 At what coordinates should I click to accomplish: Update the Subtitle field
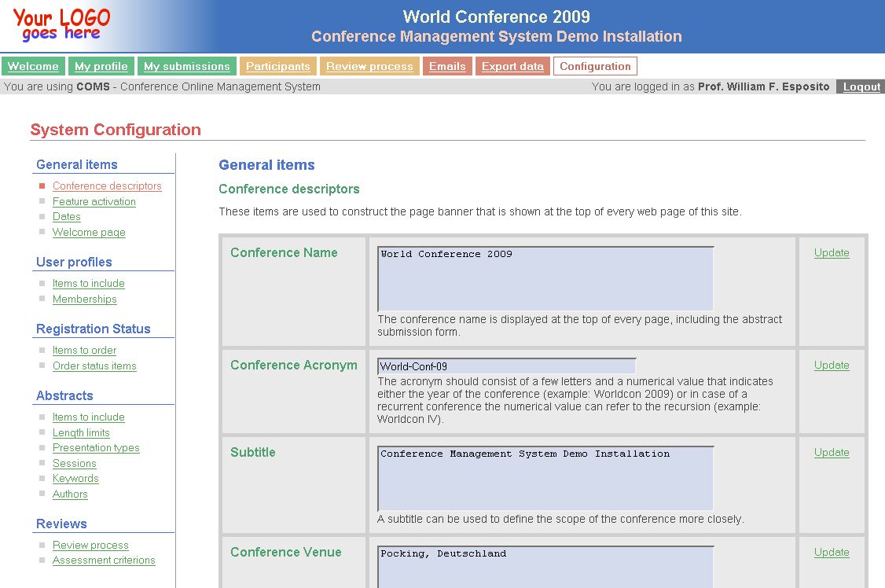[832, 453]
